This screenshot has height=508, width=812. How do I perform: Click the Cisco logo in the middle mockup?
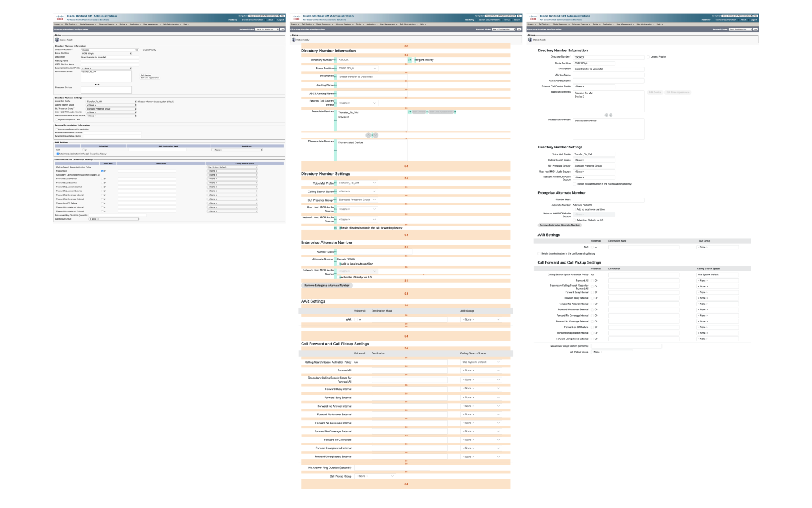pos(297,17)
